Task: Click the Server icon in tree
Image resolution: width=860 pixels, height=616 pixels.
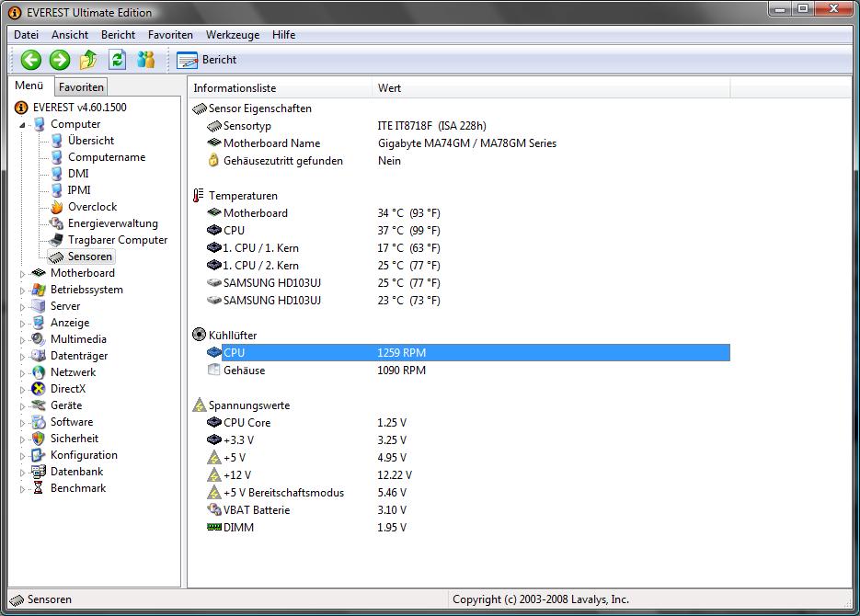Action: coord(39,306)
